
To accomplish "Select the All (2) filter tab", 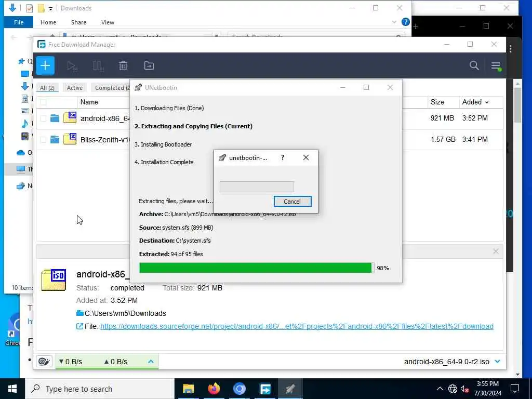I will (47, 88).
